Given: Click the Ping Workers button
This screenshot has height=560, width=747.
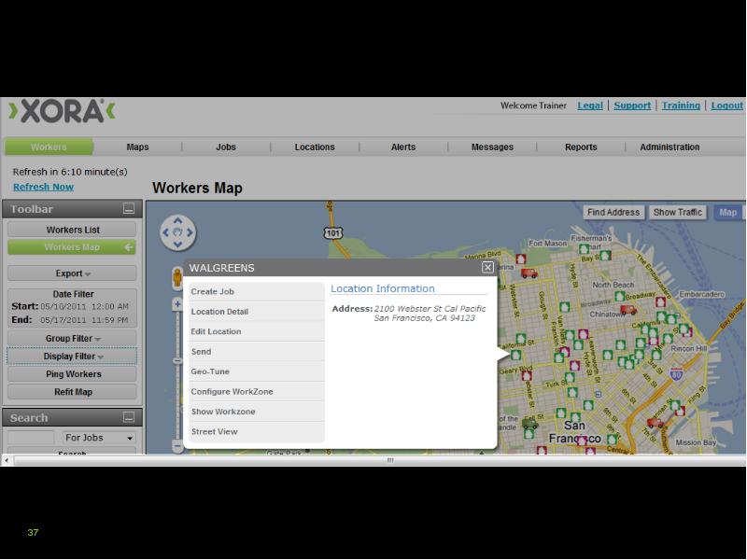Looking at the screenshot, I should (x=72, y=374).
